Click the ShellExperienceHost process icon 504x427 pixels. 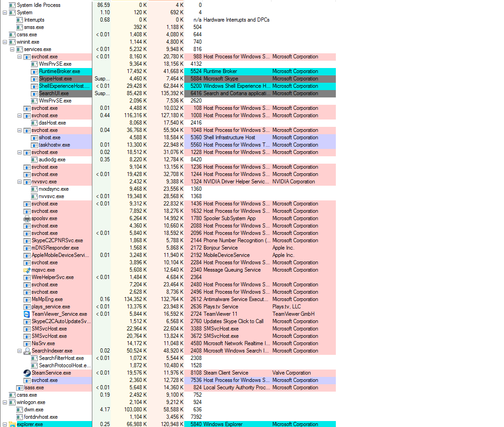pos(34,86)
